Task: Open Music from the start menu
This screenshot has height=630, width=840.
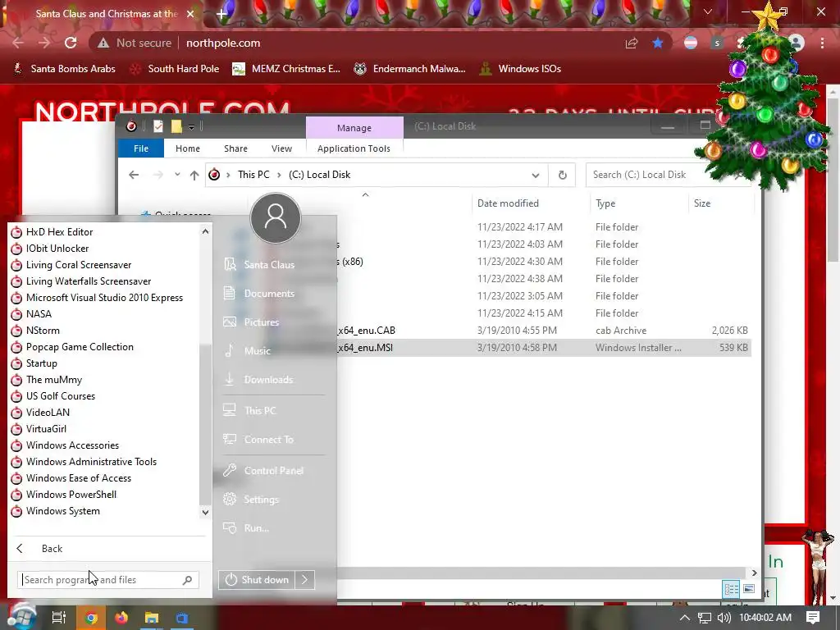Action: pyautogui.click(x=257, y=351)
